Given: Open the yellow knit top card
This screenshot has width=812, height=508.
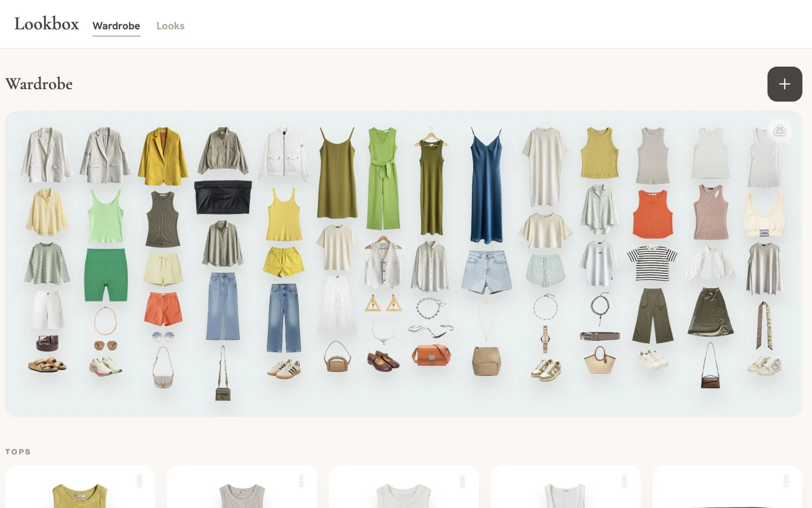Looking at the screenshot, I should pyautogui.click(x=80, y=487).
